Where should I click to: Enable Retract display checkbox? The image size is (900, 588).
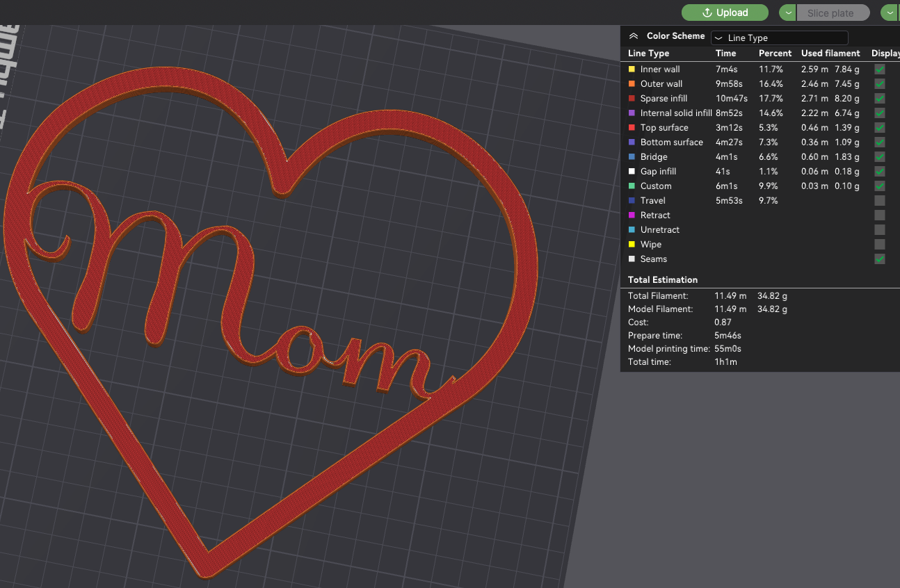pyautogui.click(x=880, y=215)
